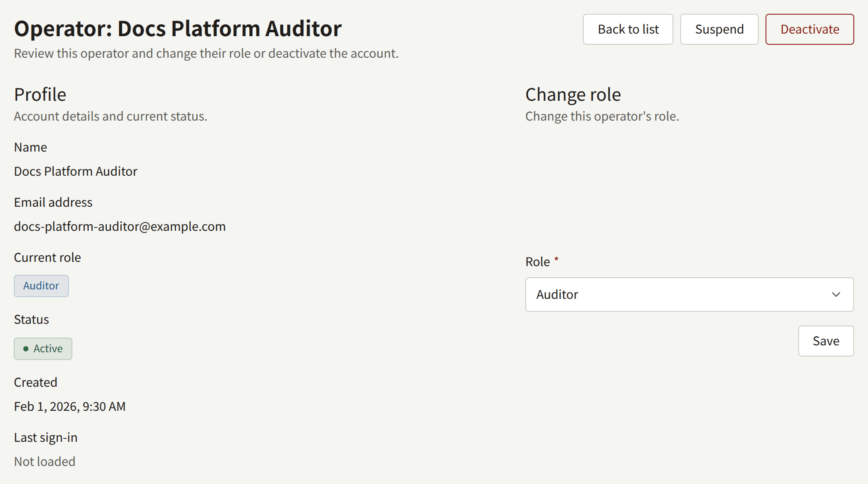
Task: Deactivate the operator account
Action: tap(809, 29)
